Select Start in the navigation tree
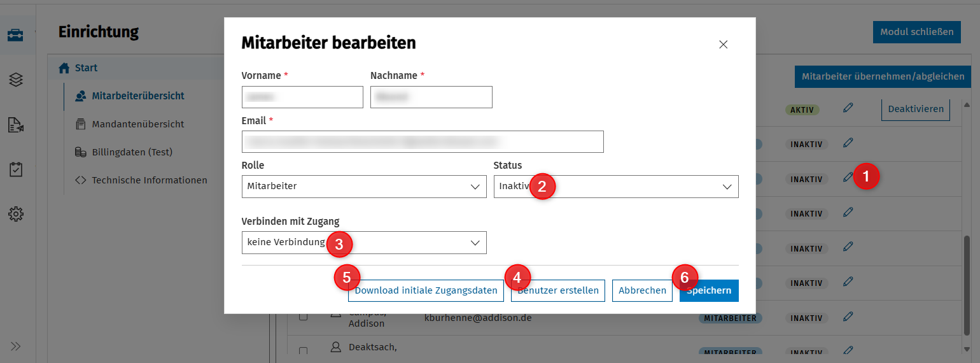The height and width of the screenshot is (363, 980). pyautogui.click(x=86, y=68)
